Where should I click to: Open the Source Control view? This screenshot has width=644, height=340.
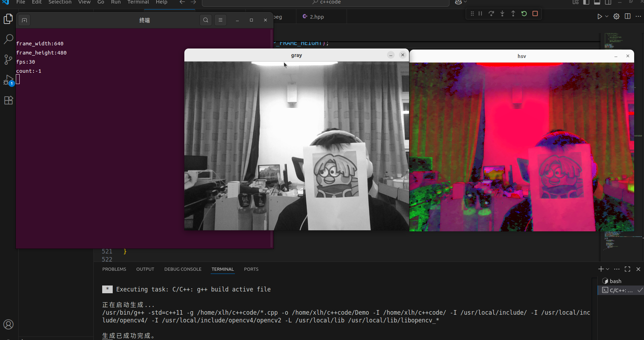point(8,59)
